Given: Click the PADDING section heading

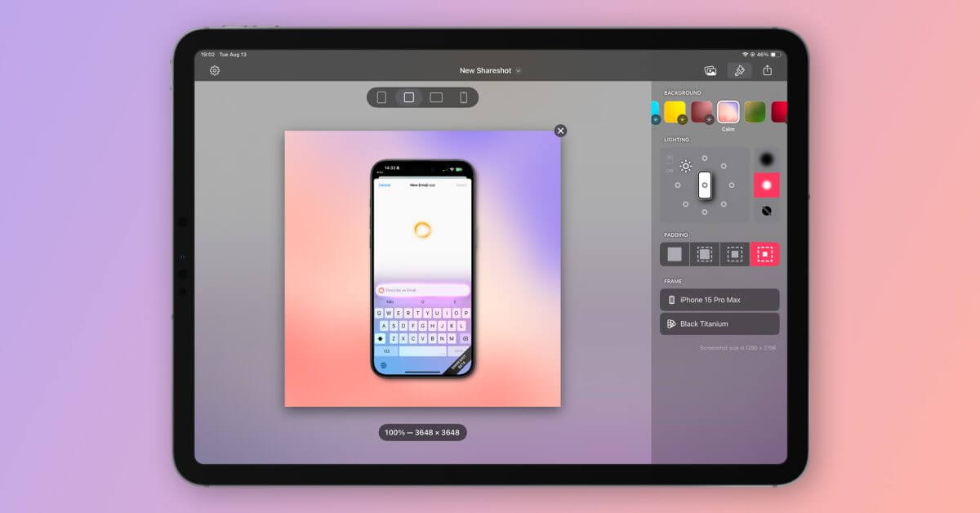Looking at the screenshot, I should (676, 235).
